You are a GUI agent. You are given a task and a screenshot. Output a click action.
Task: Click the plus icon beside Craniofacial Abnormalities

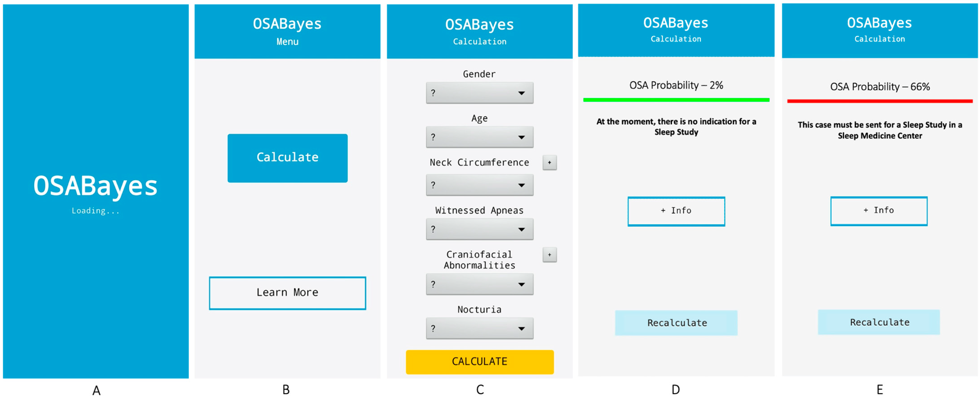pyautogui.click(x=549, y=255)
